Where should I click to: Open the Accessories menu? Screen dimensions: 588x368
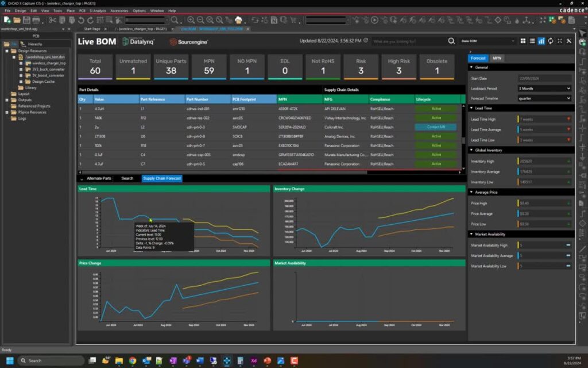click(119, 10)
